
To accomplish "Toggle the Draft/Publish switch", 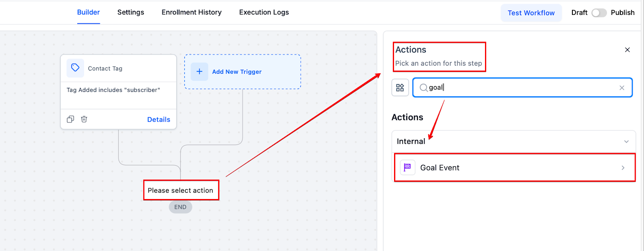I will click(x=599, y=13).
